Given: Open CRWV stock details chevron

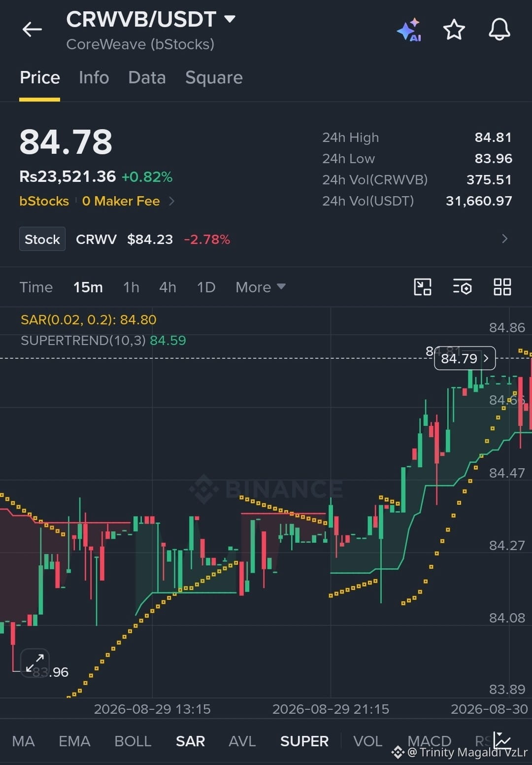Looking at the screenshot, I should coord(504,239).
